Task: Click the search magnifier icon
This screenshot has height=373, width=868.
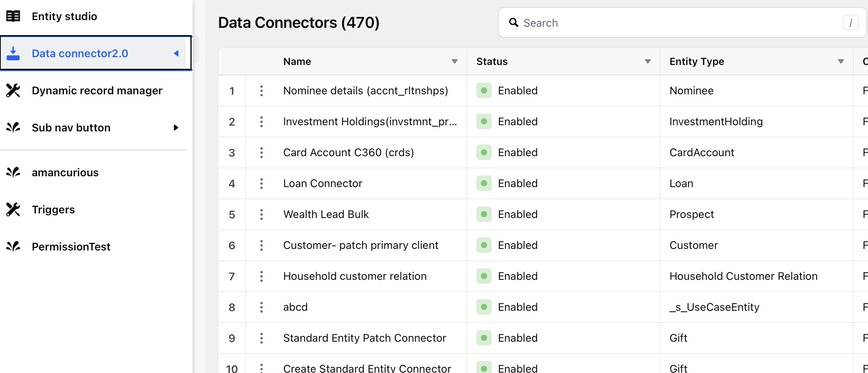Action: coord(513,23)
